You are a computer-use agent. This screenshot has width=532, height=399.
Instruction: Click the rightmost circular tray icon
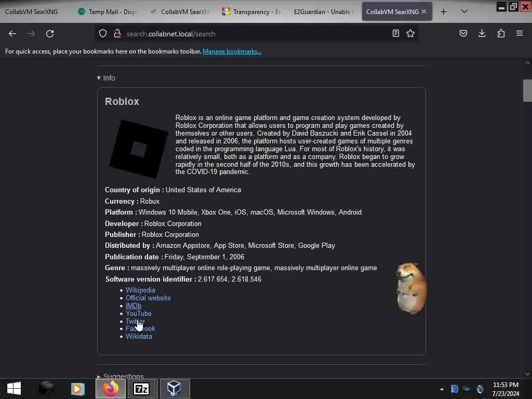click(480, 389)
